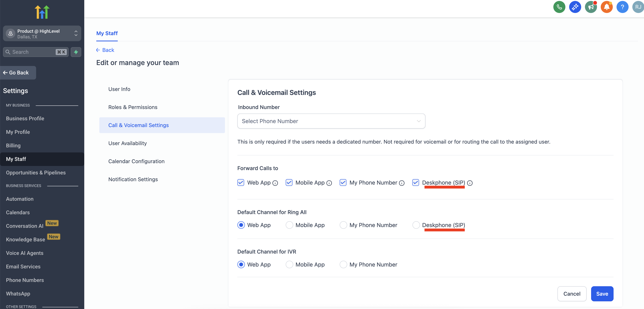Open the orange notifications bell

coord(607,7)
